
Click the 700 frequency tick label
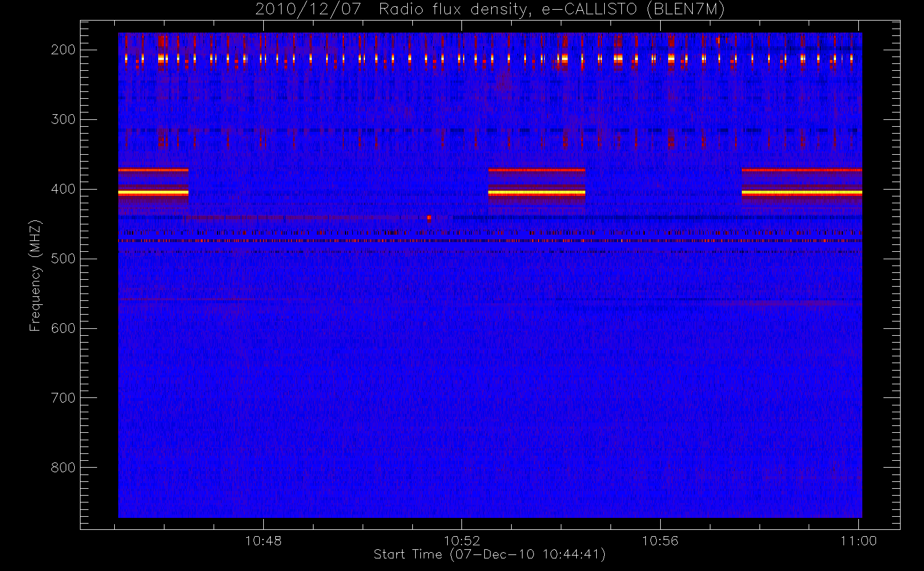pos(63,398)
